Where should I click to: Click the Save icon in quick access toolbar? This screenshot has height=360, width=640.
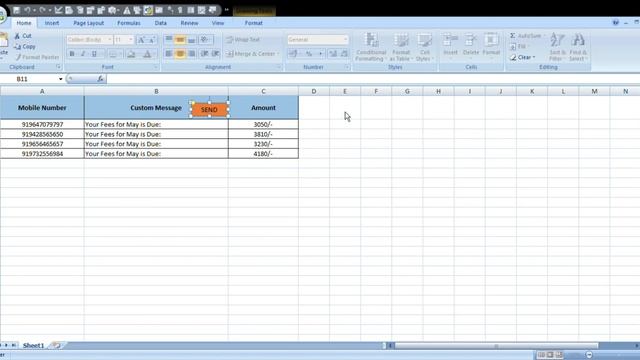16,10
